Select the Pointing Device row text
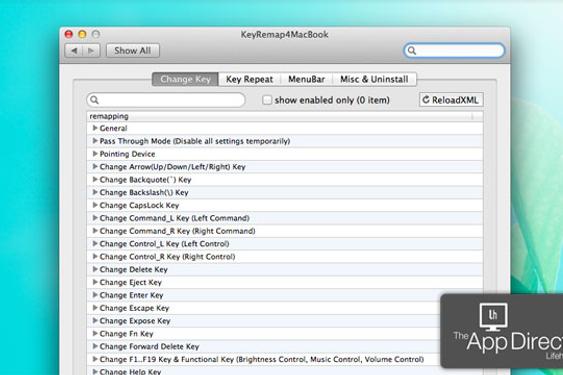This screenshot has height=375, width=563. pyautogui.click(x=127, y=154)
